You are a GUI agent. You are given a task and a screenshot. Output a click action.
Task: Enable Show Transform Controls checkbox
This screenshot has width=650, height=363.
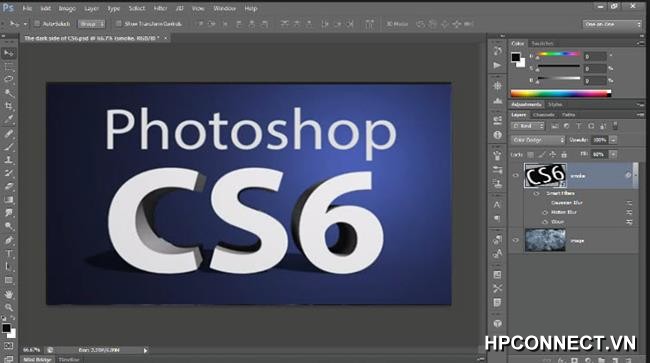coord(118,24)
